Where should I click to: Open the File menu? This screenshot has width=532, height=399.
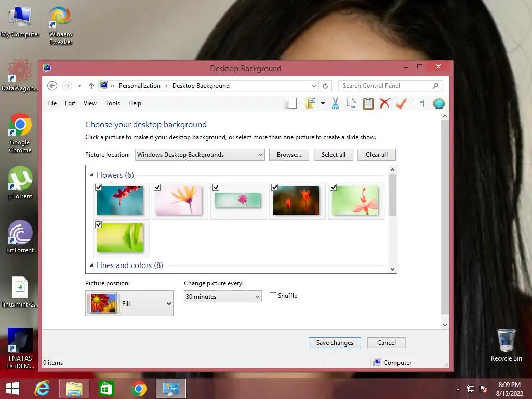tap(52, 103)
